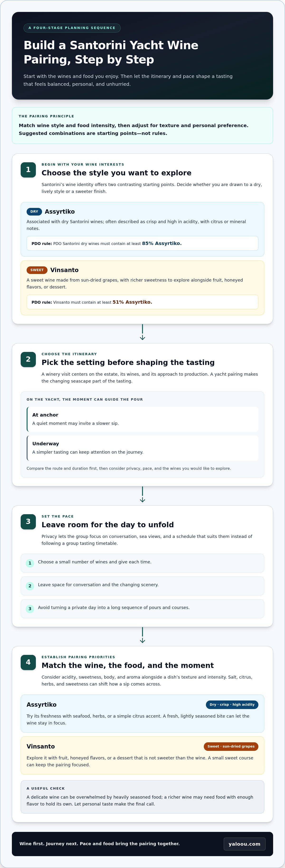Image resolution: width=285 pixels, height=868 pixels.
Task: Click the step 4 number badge
Action: coord(28,662)
